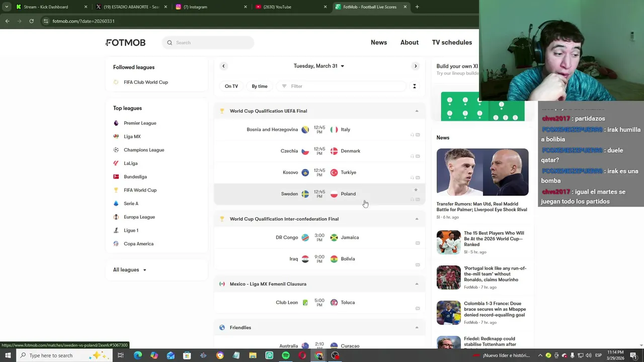The width and height of the screenshot is (644, 362).
Task: Collapse all leagues via the arrows icon
Action: pos(415,86)
